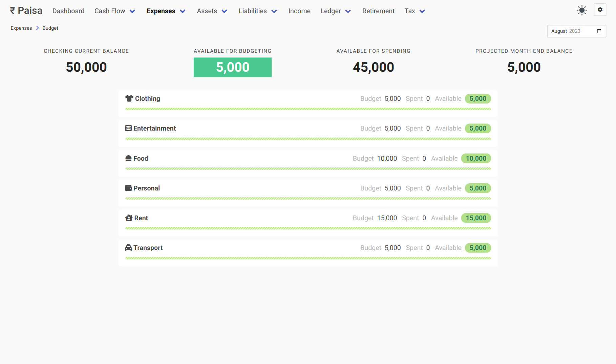This screenshot has height=364, width=616.
Task: Click the green Available For Budgeting 5,000 box
Action: click(x=233, y=67)
